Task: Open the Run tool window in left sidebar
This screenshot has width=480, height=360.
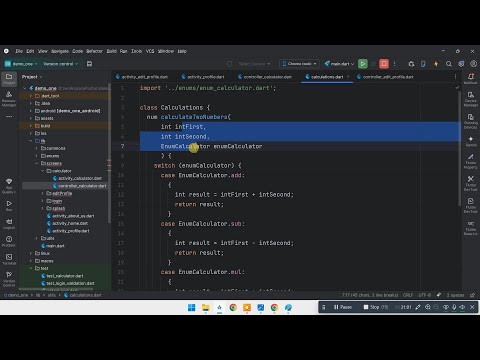Action: [x=9, y=205]
